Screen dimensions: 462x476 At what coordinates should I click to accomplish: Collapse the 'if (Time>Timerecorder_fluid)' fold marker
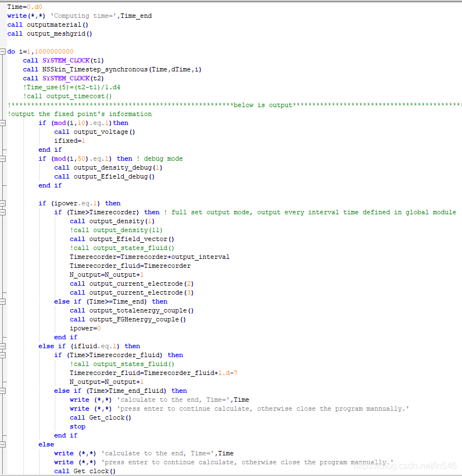coord(3,355)
